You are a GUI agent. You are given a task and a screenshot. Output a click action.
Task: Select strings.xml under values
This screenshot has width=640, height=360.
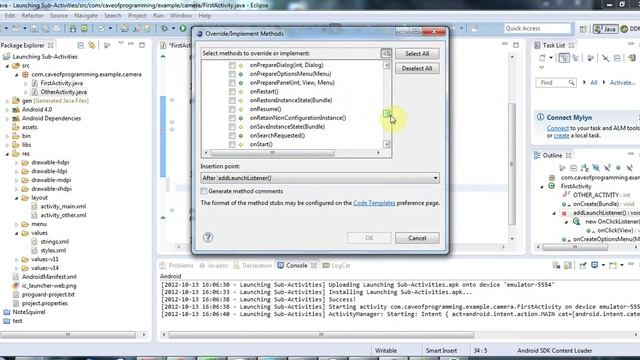(x=55, y=242)
